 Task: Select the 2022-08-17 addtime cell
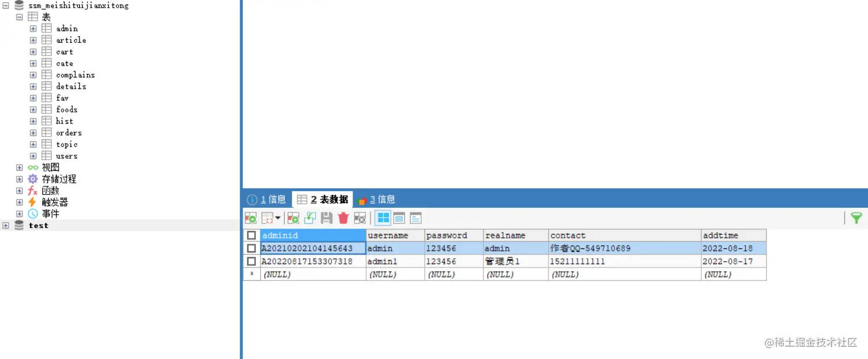tap(734, 261)
